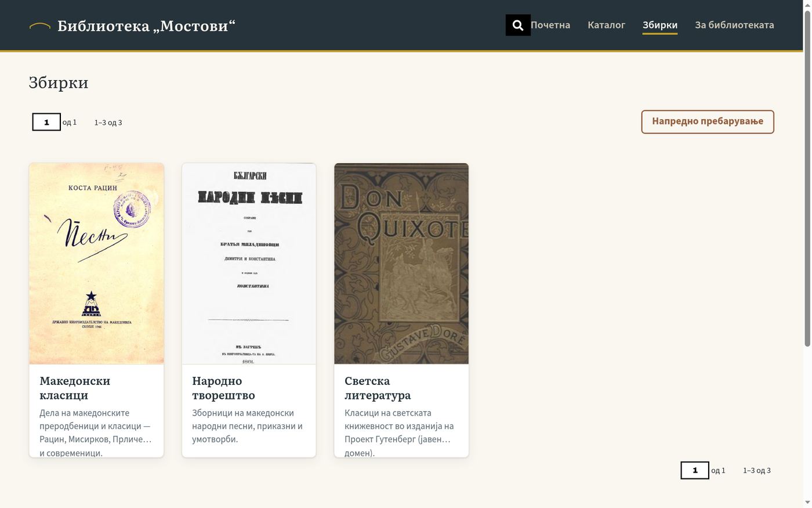Image resolution: width=812 pixels, height=508 pixels.
Task: Click the Народно творештво description text
Action: coord(248,426)
